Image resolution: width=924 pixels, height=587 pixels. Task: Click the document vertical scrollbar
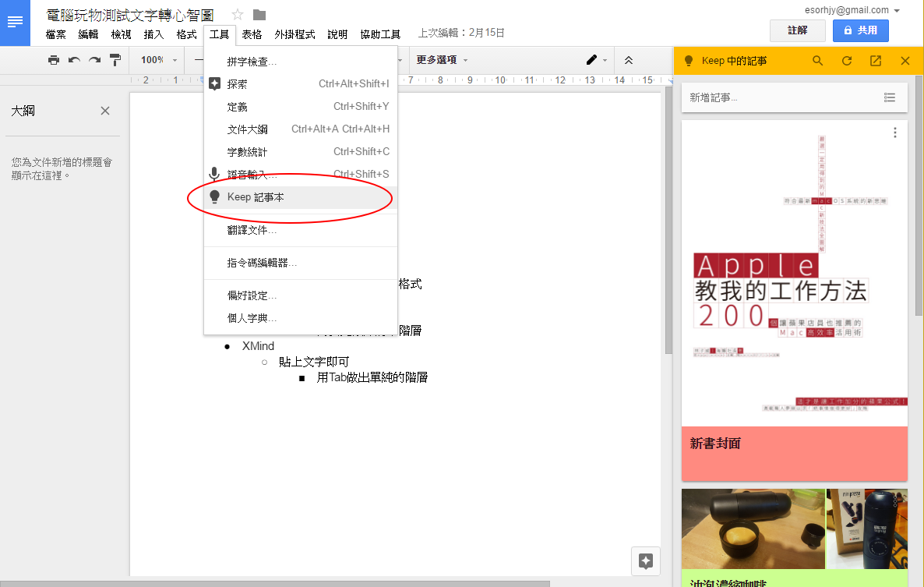[x=668, y=221]
